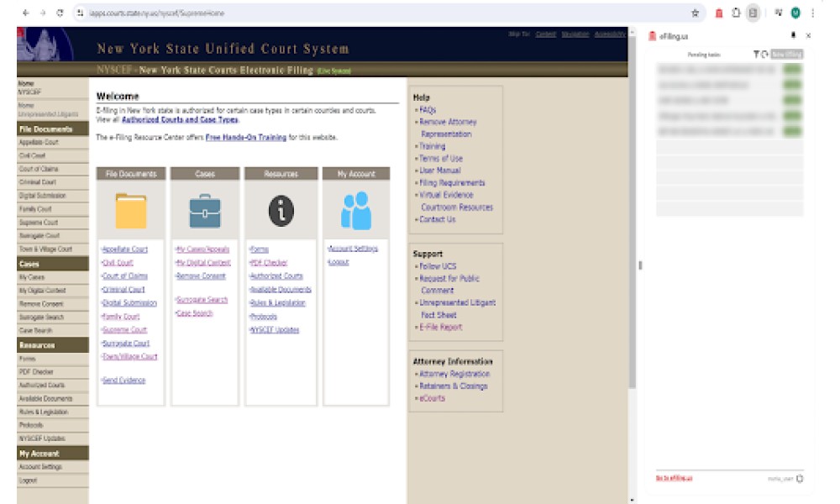
Task: Open Appellate Court under File Documents card
Action: (124, 249)
